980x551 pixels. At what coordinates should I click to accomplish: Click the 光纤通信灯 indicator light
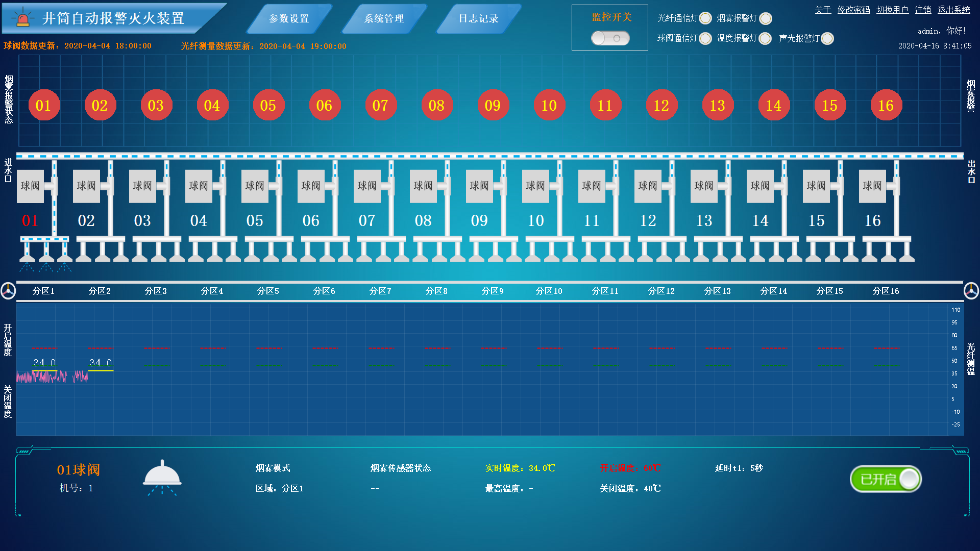(705, 18)
